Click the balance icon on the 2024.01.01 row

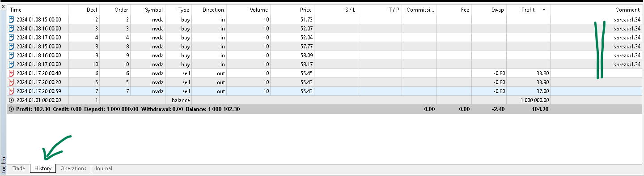[12, 100]
